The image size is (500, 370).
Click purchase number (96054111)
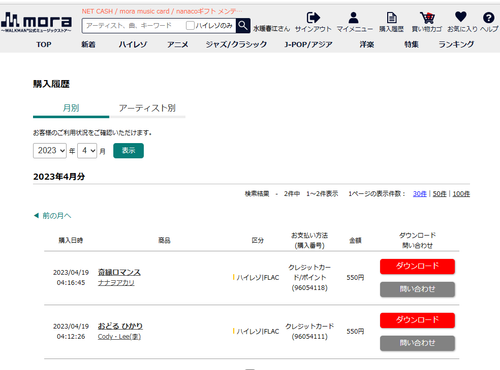310,337
